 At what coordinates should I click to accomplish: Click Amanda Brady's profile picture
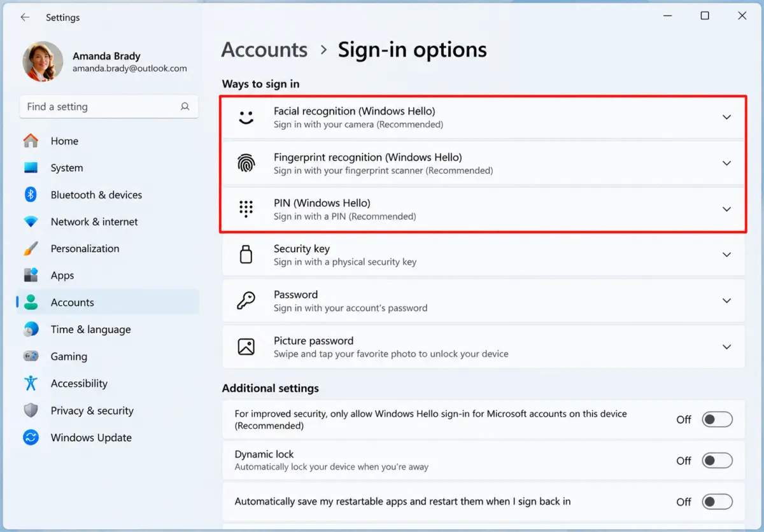coord(43,62)
